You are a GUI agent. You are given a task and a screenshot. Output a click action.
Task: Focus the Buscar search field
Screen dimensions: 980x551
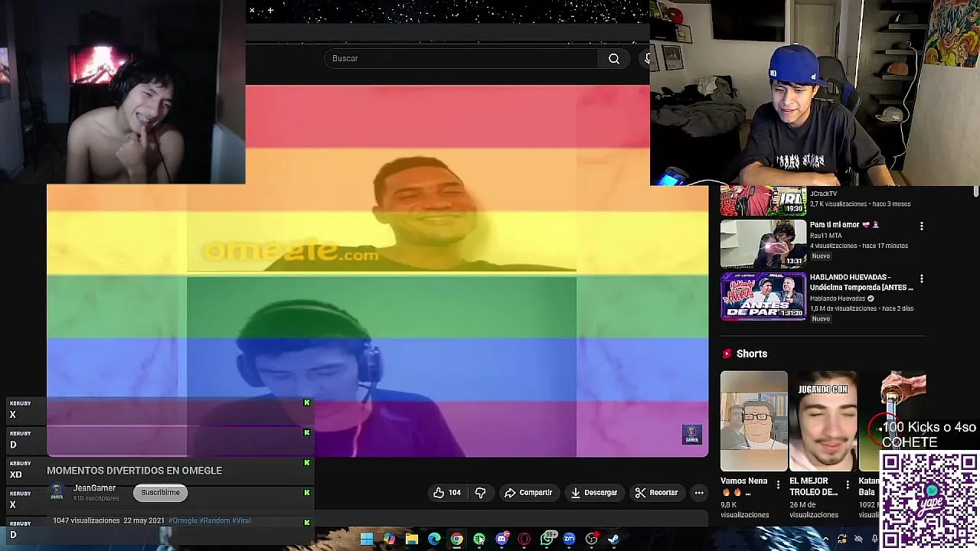pos(462,59)
